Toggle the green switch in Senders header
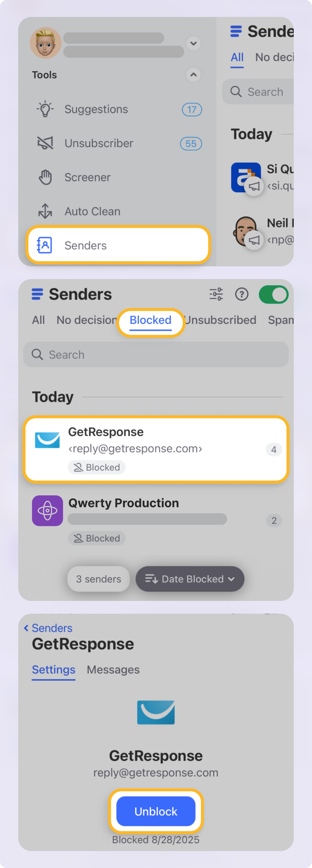 [x=274, y=294]
